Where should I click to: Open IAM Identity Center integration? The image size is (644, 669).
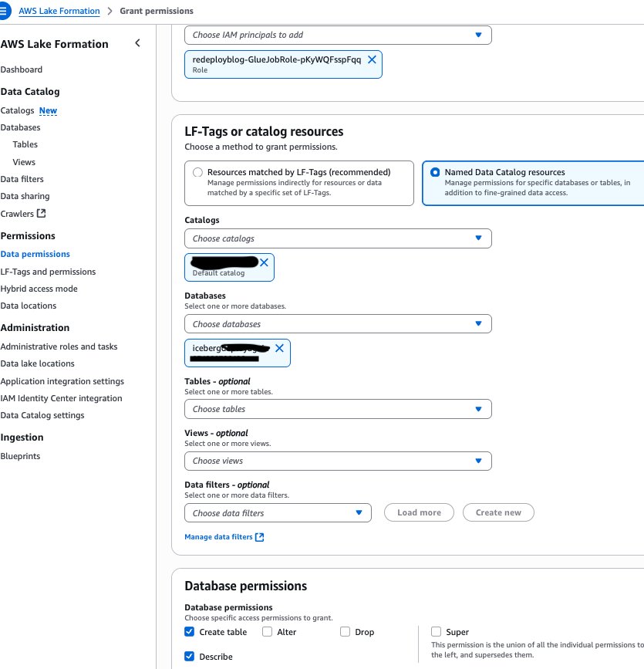pyautogui.click(x=62, y=398)
